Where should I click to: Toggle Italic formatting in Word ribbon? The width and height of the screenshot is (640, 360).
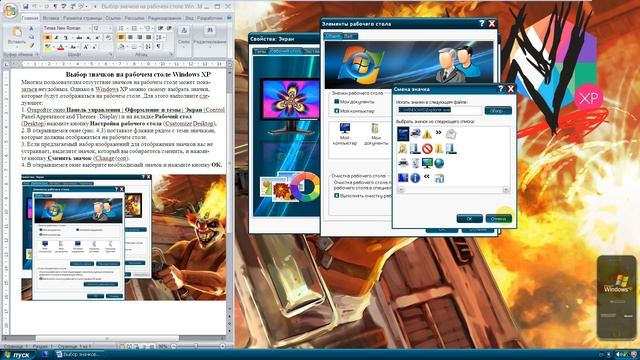coord(57,38)
